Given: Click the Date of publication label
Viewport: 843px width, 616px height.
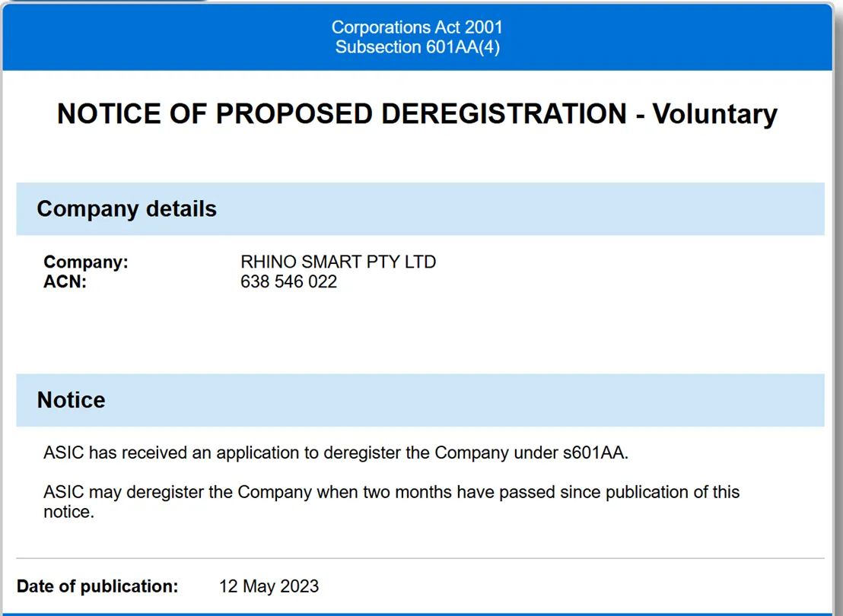Looking at the screenshot, I should click(x=97, y=586).
